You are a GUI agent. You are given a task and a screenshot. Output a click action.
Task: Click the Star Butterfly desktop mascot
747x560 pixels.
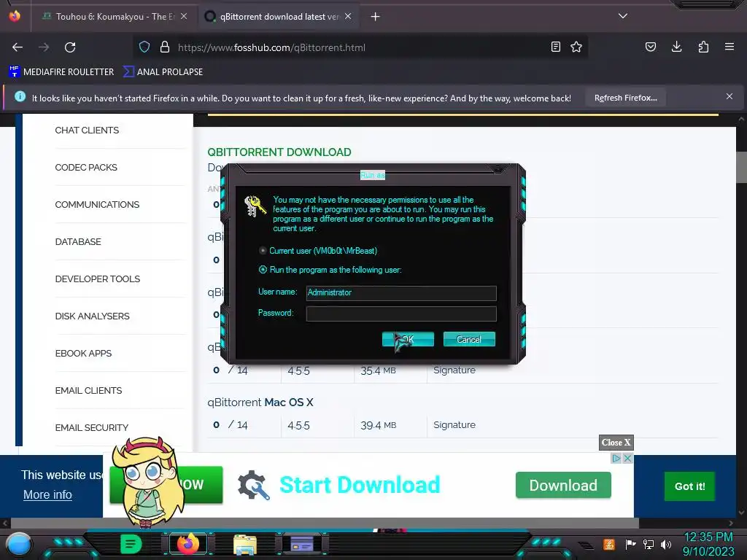click(x=147, y=482)
